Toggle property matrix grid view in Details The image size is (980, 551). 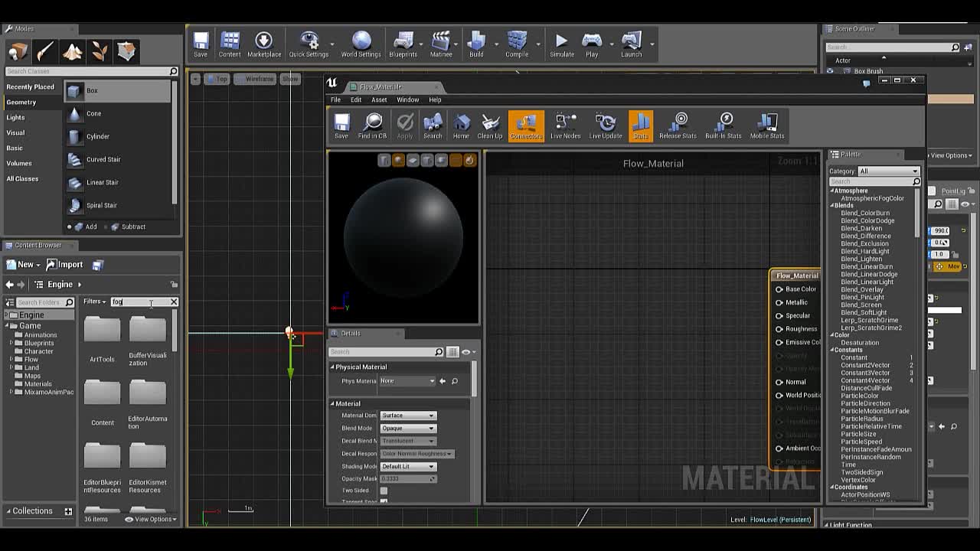pyautogui.click(x=452, y=352)
